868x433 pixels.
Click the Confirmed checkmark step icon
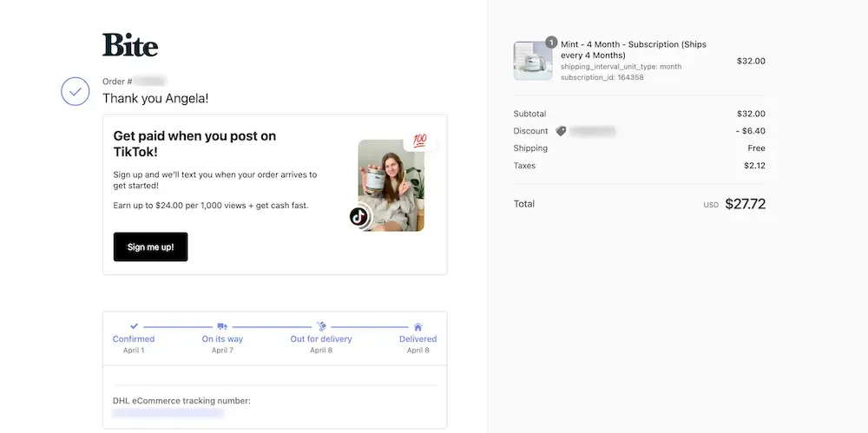tap(134, 326)
